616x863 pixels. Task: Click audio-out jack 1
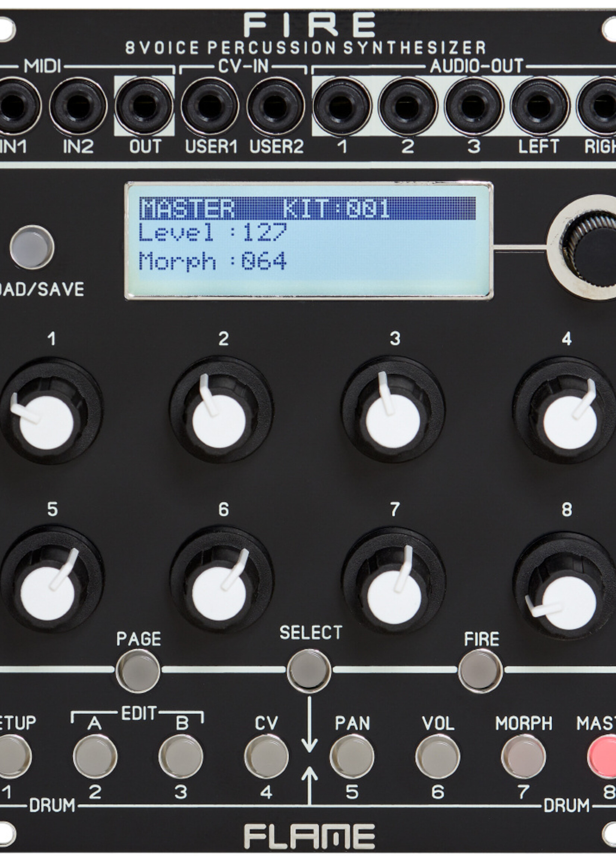342,106
